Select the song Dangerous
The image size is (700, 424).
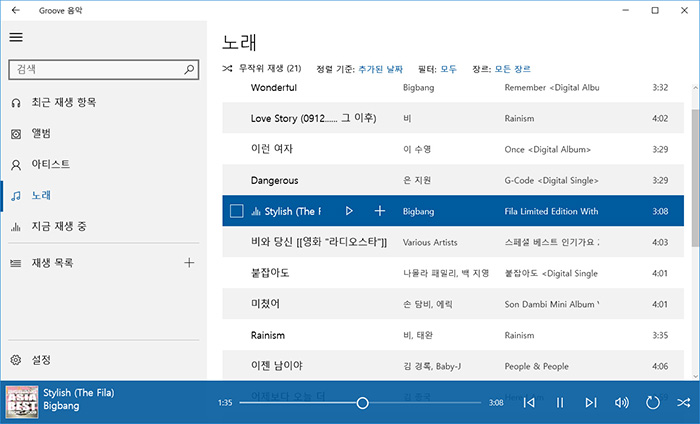(275, 180)
